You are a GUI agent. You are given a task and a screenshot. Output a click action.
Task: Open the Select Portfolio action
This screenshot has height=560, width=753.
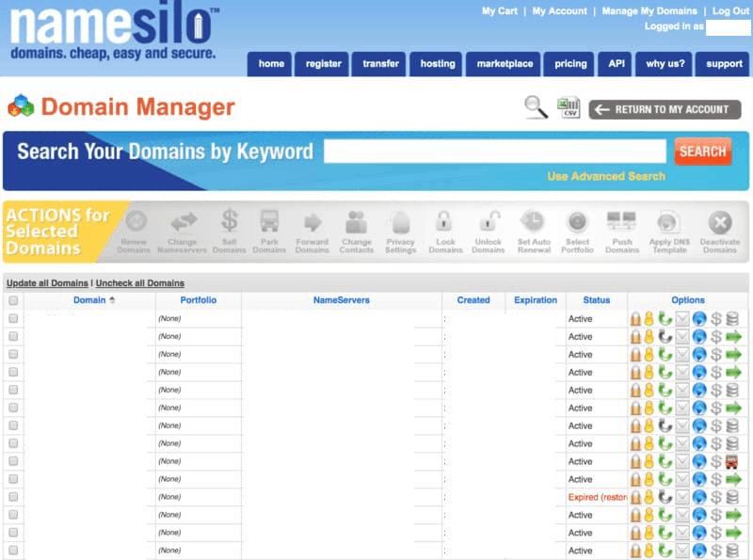(x=577, y=232)
